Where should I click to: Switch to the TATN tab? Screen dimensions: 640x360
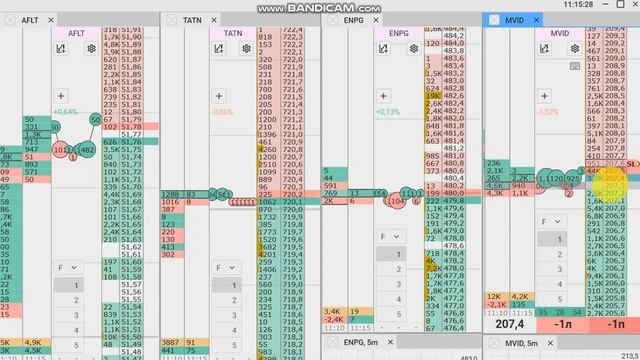(x=192, y=20)
